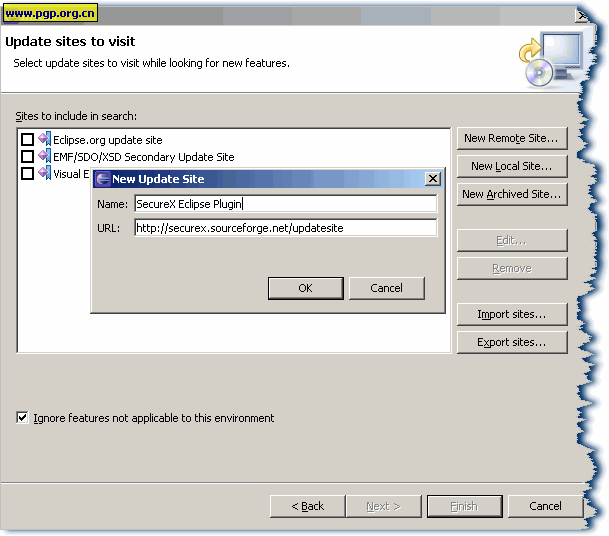Click into the Name input field
This screenshot has height=536, width=609.
pos(285,204)
